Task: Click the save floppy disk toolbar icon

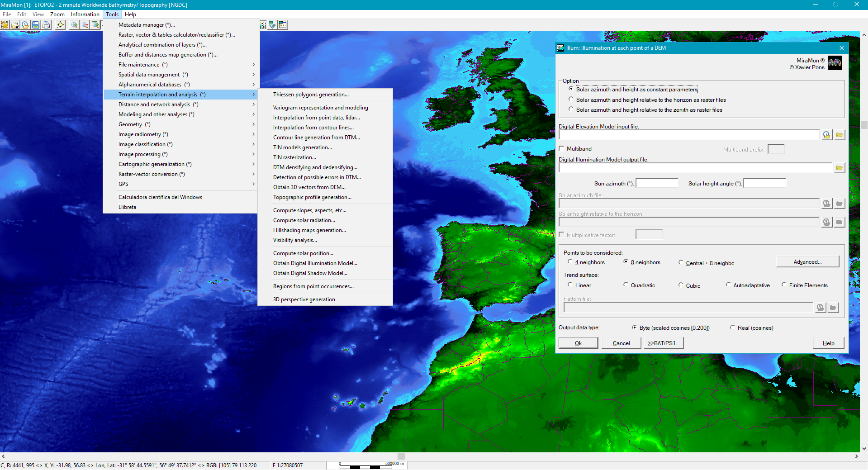Action: tap(36, 25)
